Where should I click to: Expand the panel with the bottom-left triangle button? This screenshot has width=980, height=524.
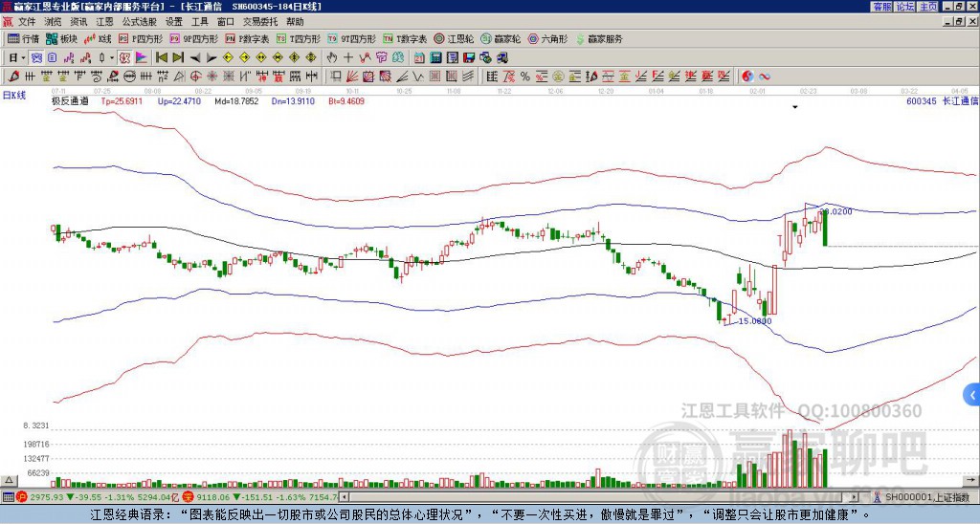(8, 480)
